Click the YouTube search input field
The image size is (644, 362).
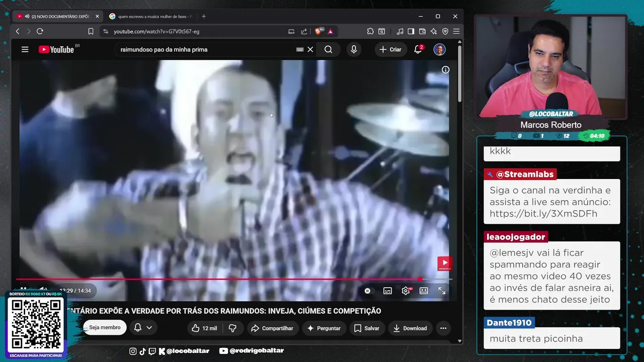pyautogui.click(x=206, y=49)
